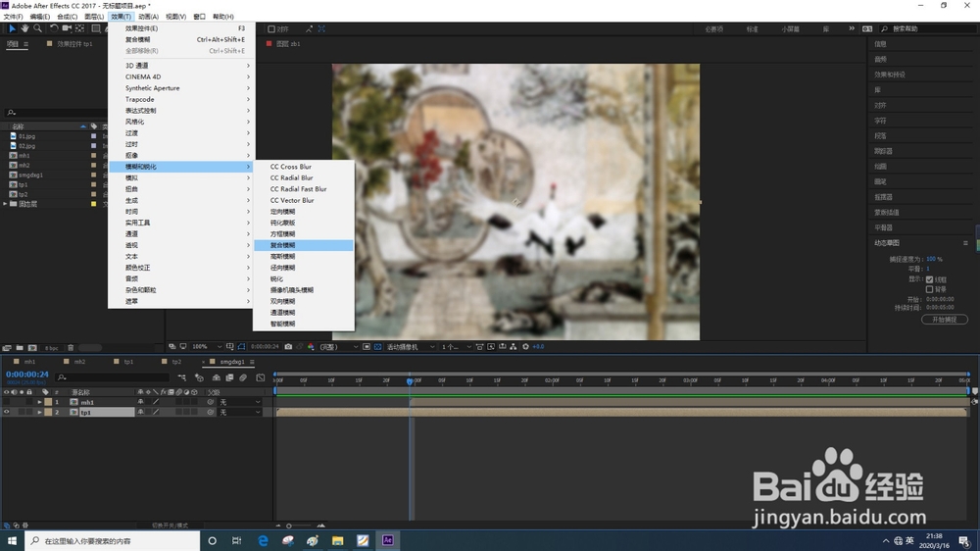The image size is (980, 551).
Task: Open the 效果和预设 effects and presets panel
Action: pos(890,75)
